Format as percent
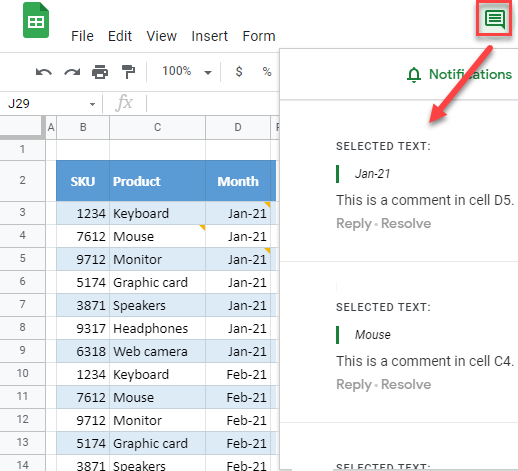The height and width of the screenshot is (471, 518). point(267,71)
